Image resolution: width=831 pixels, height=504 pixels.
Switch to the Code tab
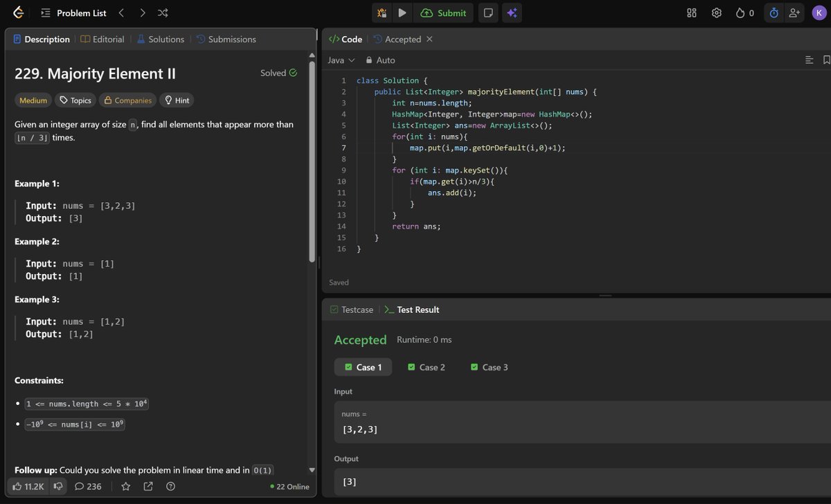tap(345, 39)
